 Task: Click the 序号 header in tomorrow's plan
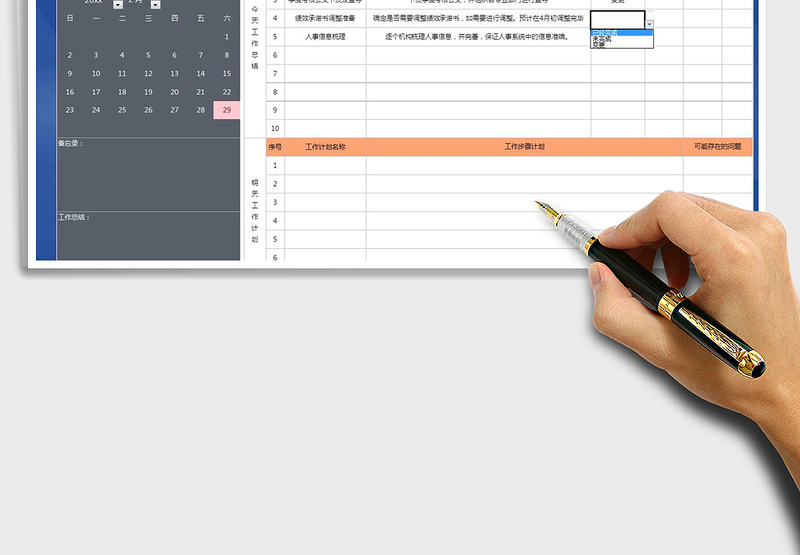tap(275, 147)
